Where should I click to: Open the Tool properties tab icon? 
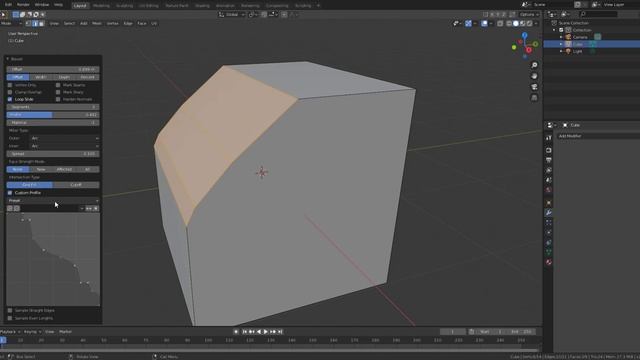click(x=549, y=138)
